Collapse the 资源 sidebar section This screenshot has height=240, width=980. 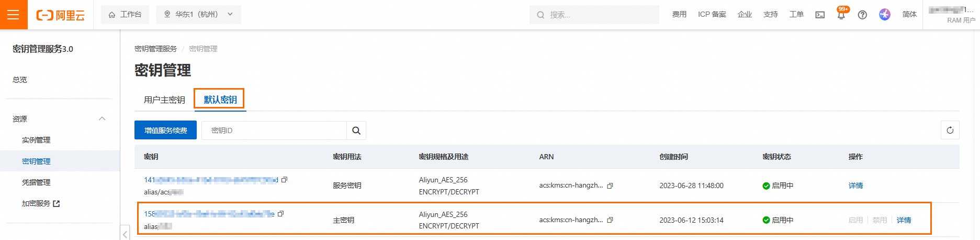tap(102, 119)
